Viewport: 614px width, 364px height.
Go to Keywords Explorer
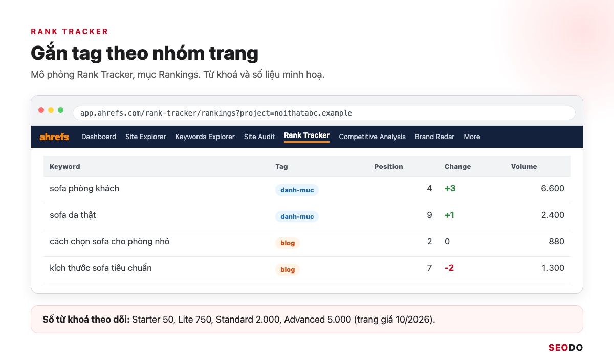point(205,136)
